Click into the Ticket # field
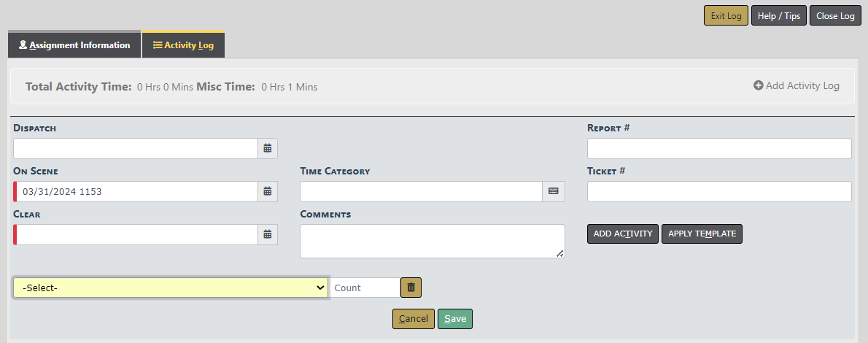Viewport: 868px width, 343px height. click(719, 191)
